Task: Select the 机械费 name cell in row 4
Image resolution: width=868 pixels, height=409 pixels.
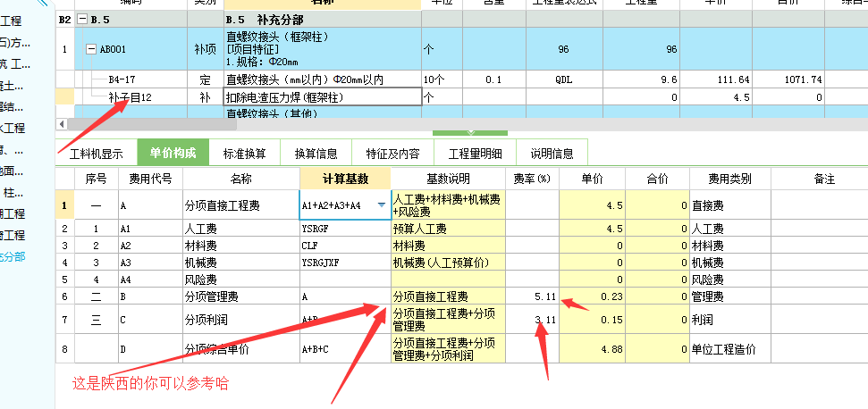Action: tap(241, 263)
